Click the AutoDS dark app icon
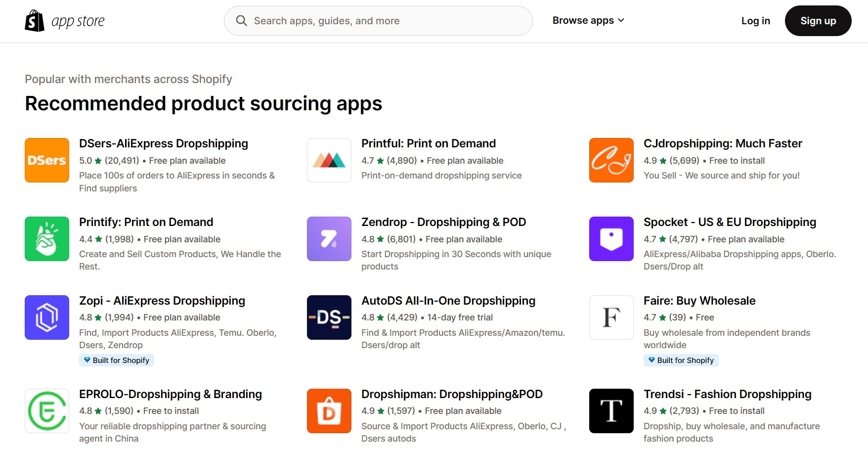This screenshot has width=868, height=451. click(x=329, y=317)
